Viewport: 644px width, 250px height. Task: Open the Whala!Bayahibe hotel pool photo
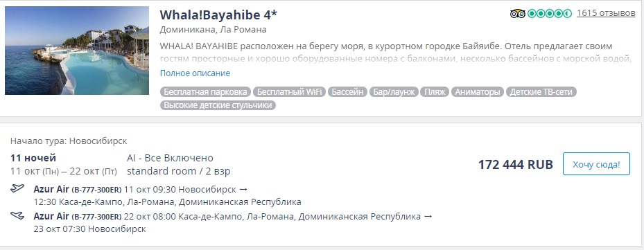click(77, 51)
